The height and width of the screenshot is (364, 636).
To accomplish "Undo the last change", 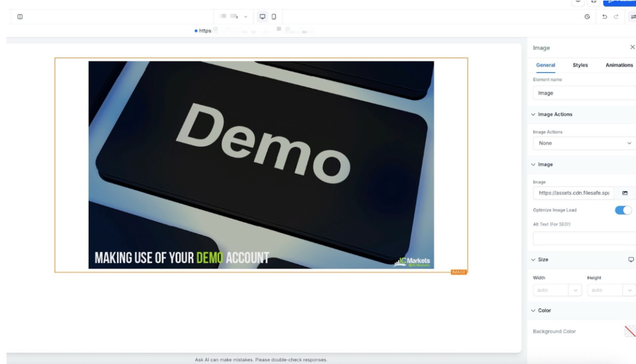I will [x=605, y=17].
